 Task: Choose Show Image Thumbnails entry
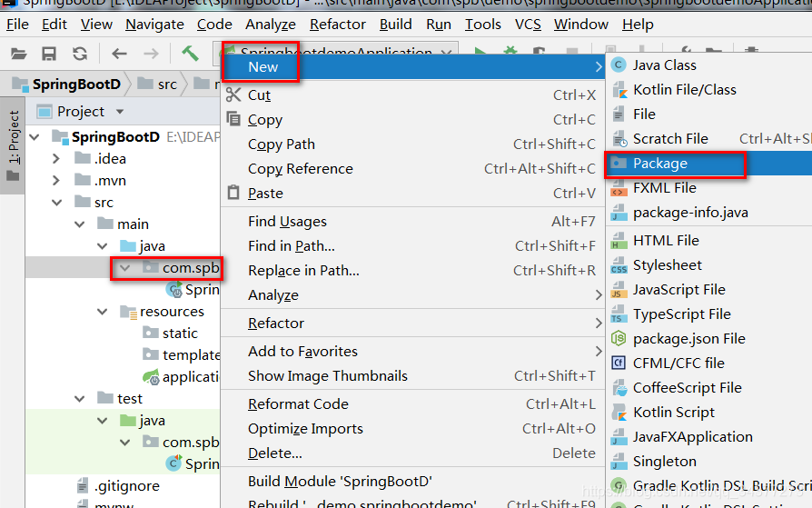pos(413,376)
